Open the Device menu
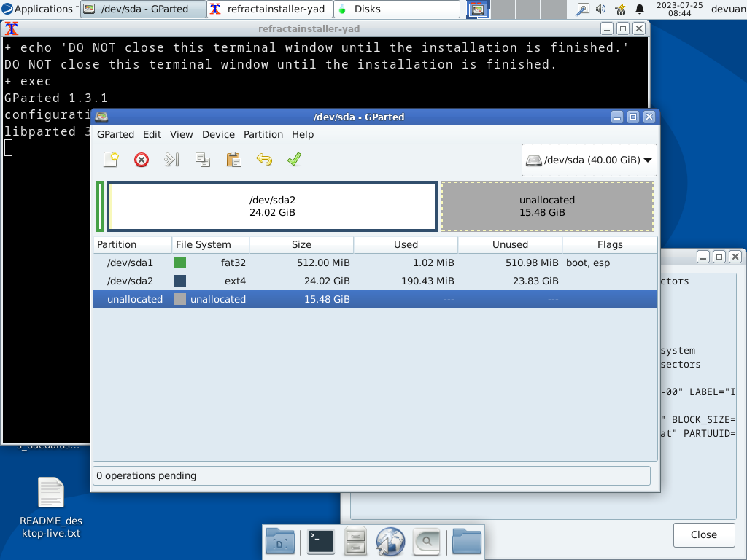 tap(218, 134)
